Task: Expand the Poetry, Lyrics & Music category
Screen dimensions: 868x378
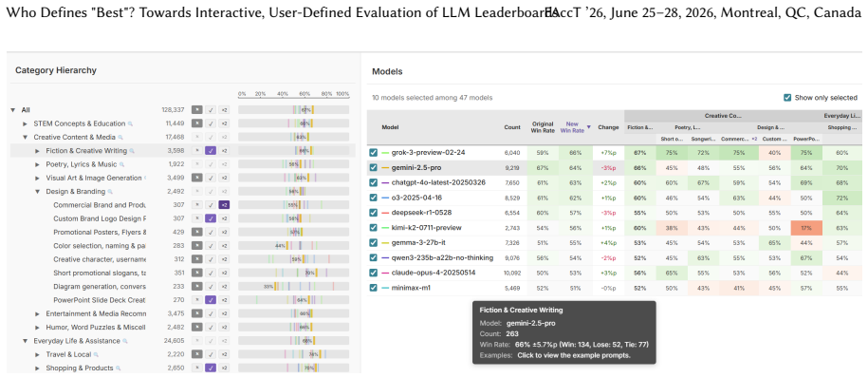Action: (38, 164)
